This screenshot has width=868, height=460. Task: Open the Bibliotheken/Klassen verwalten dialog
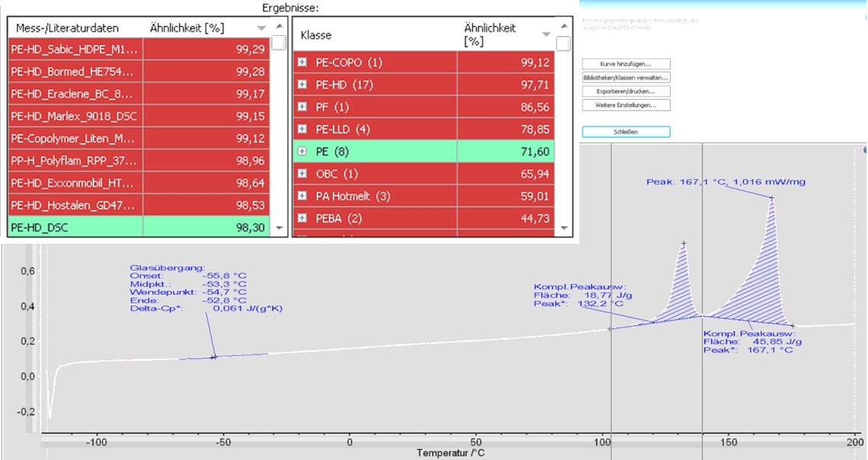coord(625,78)
